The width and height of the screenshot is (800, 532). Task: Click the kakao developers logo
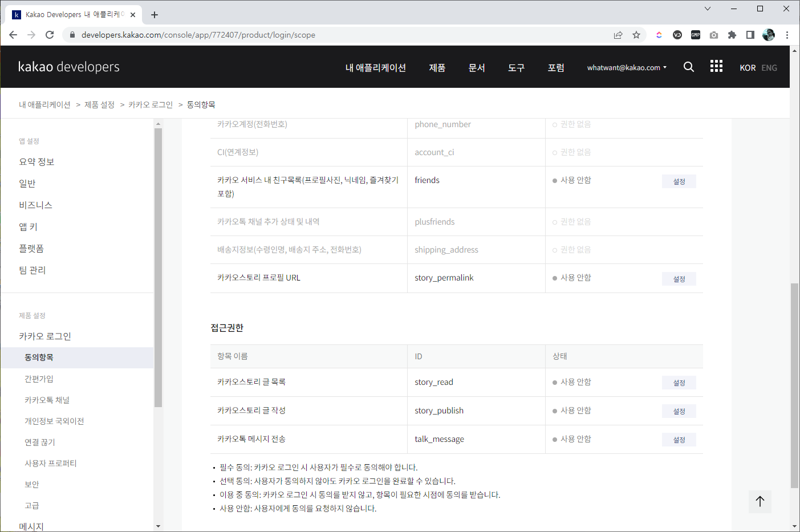tap(69, 67)
